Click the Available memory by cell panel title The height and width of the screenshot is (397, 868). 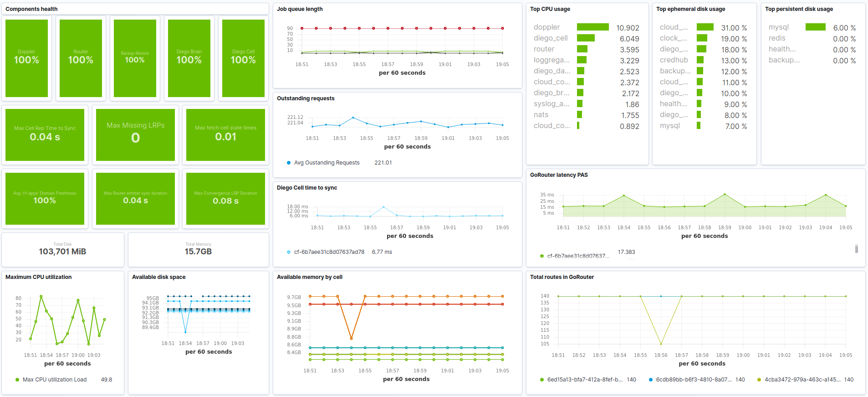point(309,277)
